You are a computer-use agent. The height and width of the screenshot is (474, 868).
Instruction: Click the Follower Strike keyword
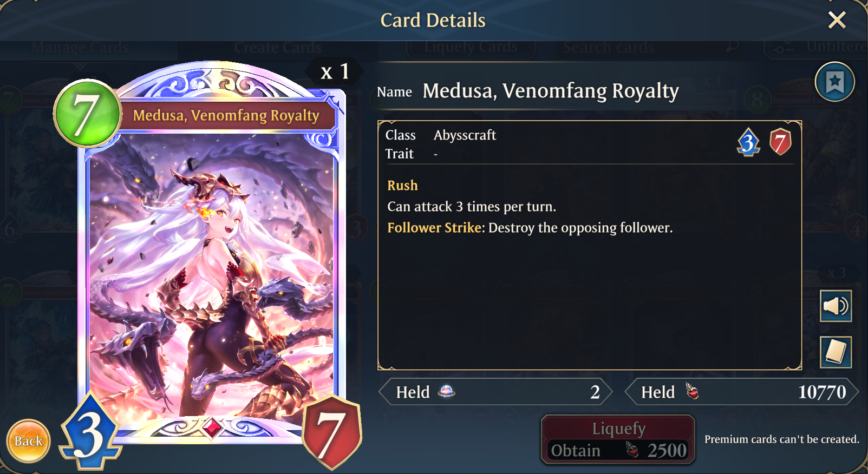[x=434, y=228]
